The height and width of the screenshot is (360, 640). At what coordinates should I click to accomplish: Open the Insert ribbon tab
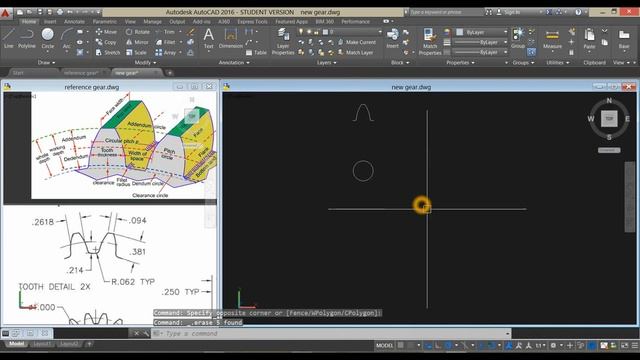pyautogui.click(x=50, y=21)
